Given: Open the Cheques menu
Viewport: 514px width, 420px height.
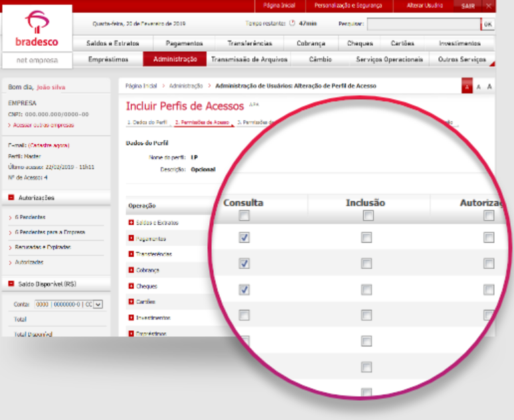Looking at the screenshot, I should (x=360, y=43).
